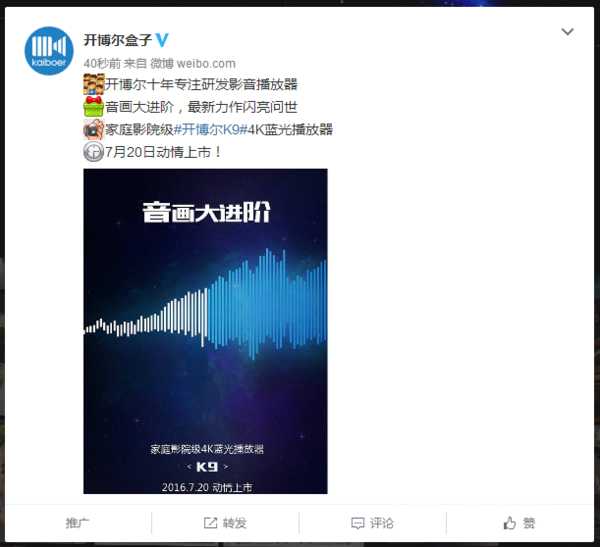This screenshot has height=547, width=600.
Task: Click the green gift box emoji
Action: coord(94,106)
